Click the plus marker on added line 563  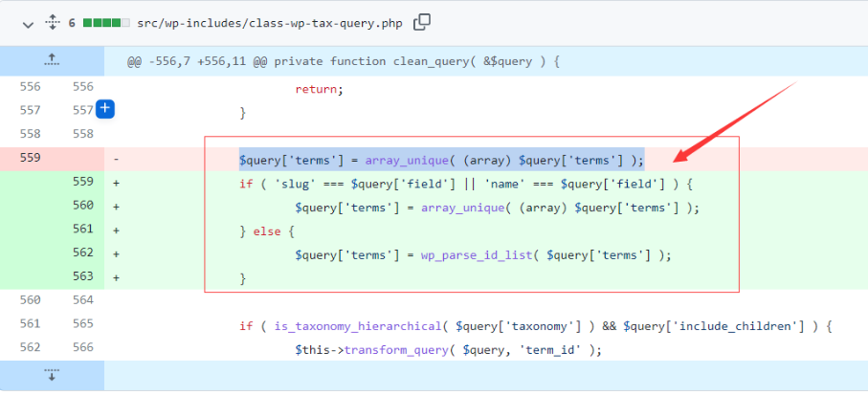(116, 277)
